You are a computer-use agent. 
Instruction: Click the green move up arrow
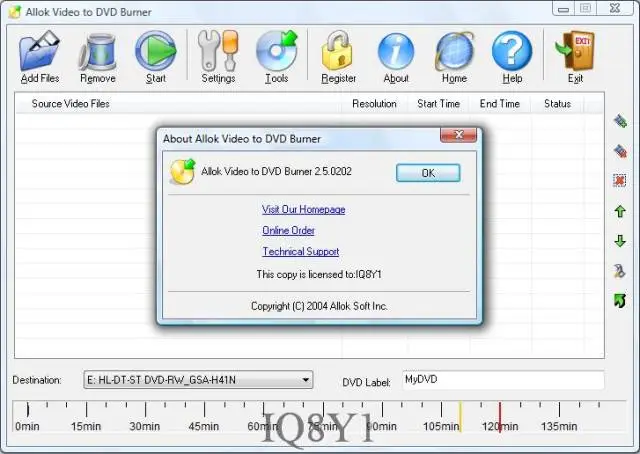[x=620, y=211]
